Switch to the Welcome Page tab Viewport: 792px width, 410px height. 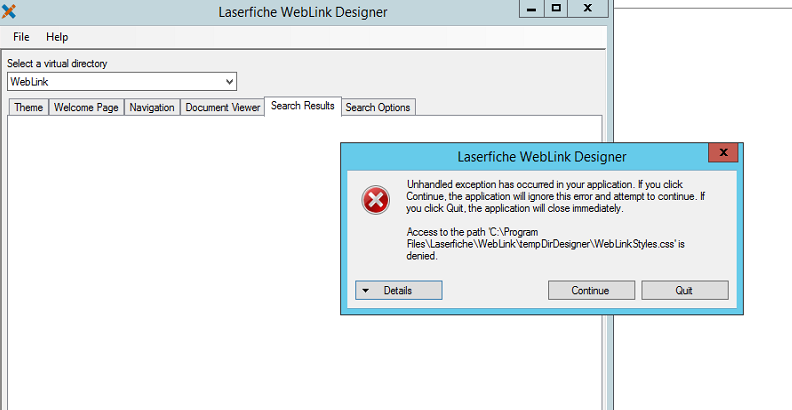[86, 107]
